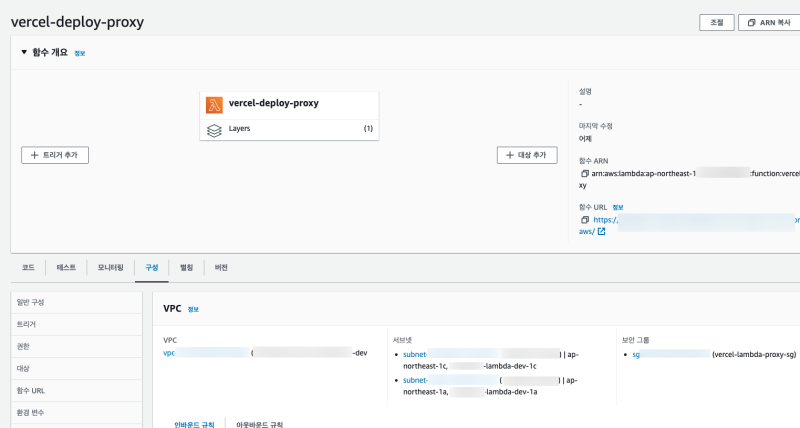Switch to the 버전 tab
Image resolution: width=800 pixels, height=428 pixels.
(x=221, y=267)
